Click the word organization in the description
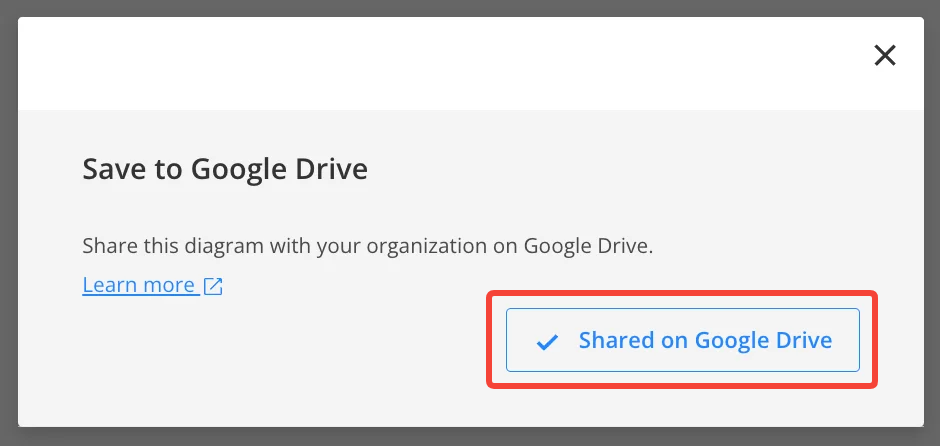The width and height of the screenshot is (940, 446). (427, 245)
